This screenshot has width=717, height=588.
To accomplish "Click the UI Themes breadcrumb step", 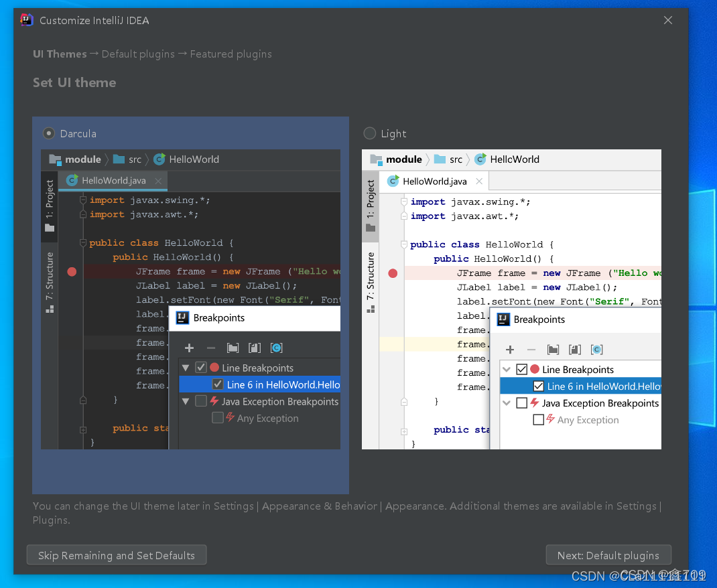I will click(x=60, y=54).
